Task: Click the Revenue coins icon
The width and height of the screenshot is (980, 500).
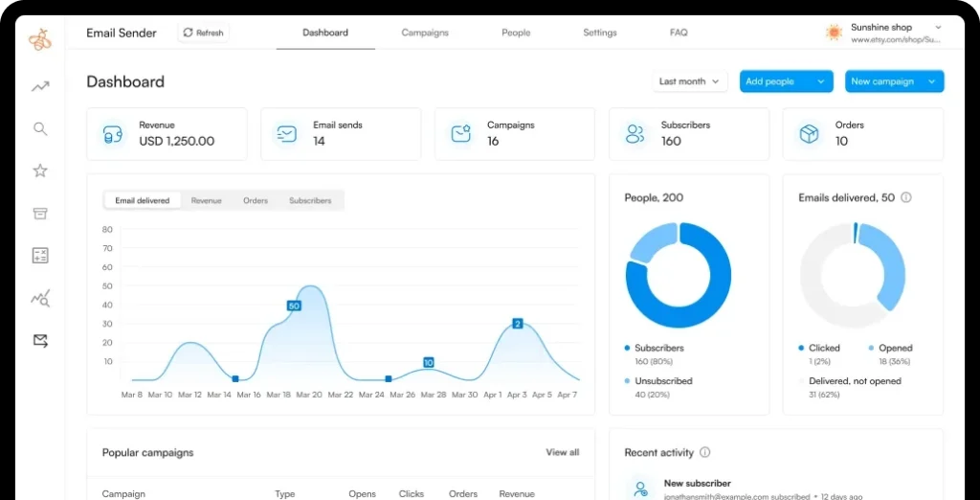Action: pyautogui.click(x=113, y=134)
